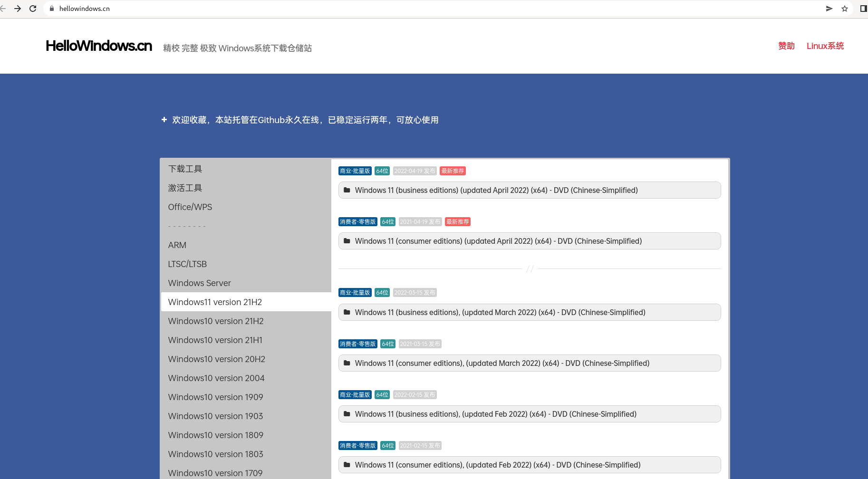Open LTSC/LTSB sidebar category
868x479 pixels.
pyautogui.click(x=246, y=264)
